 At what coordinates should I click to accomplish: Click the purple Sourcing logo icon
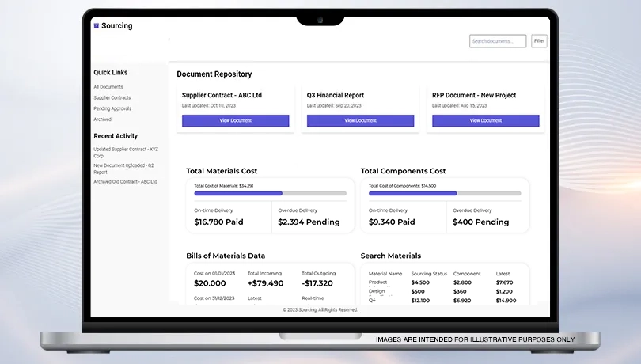coord(97,26)
